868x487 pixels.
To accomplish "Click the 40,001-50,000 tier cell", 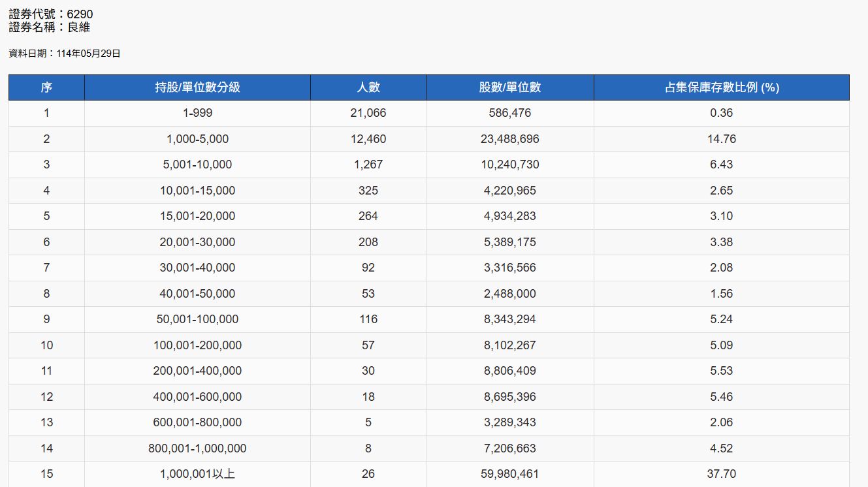I will [197, 294].
